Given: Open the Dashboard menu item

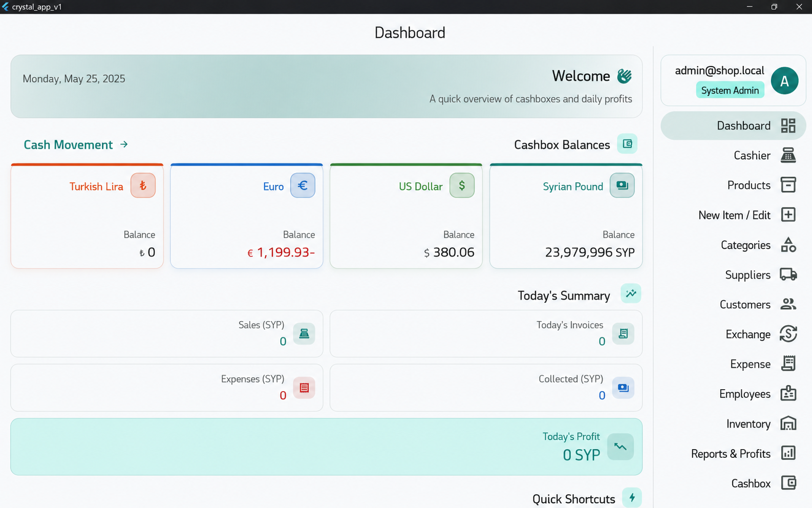Looking at the screenshot, I should coord(733,125).
